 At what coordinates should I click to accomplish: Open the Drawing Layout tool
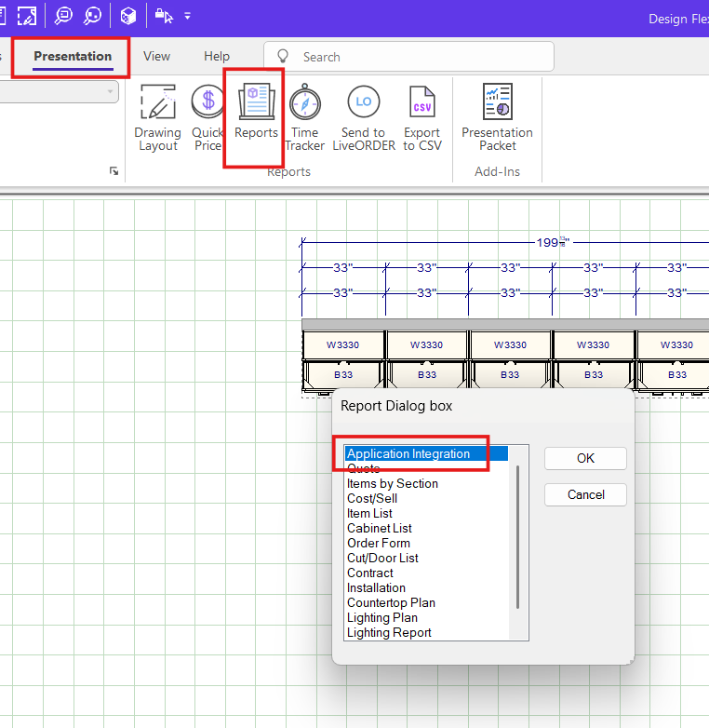click(x=158, y=118)
